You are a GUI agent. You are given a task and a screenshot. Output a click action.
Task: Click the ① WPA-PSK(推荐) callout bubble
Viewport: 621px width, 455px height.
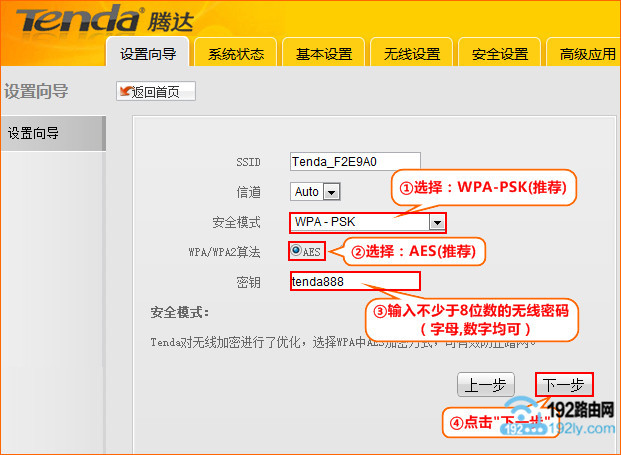484,188
